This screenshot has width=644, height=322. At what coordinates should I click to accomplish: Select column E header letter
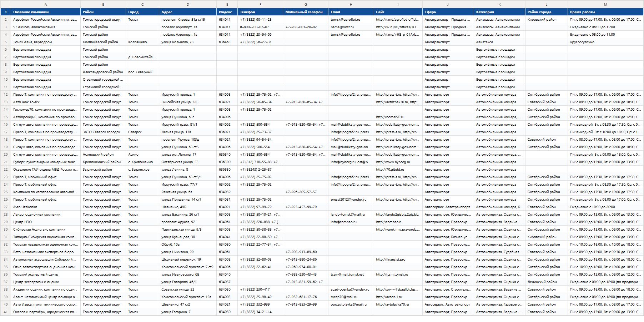(227, 4)
